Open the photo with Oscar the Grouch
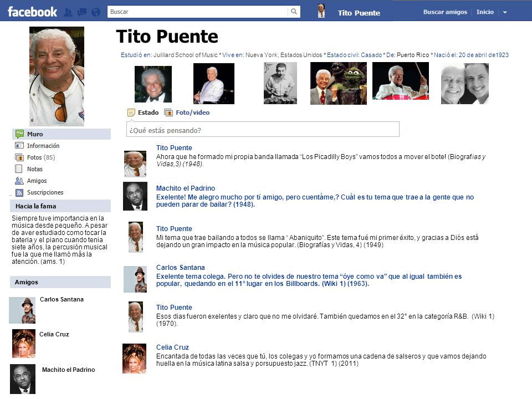 coord(338,83)
